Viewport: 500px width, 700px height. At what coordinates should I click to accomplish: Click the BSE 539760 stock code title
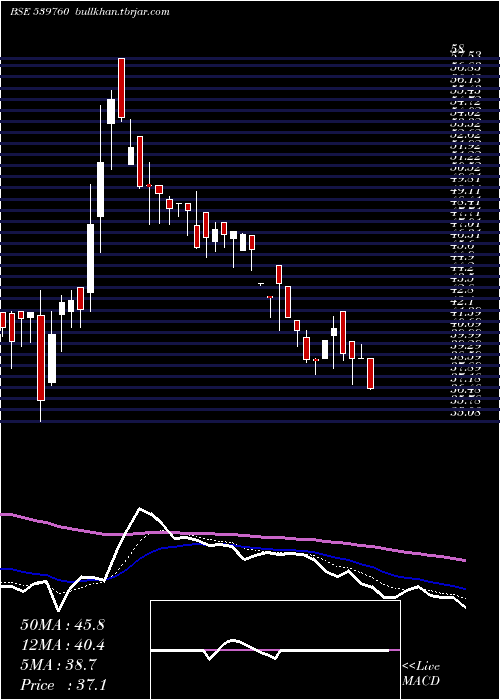click(x=39, y=12)
